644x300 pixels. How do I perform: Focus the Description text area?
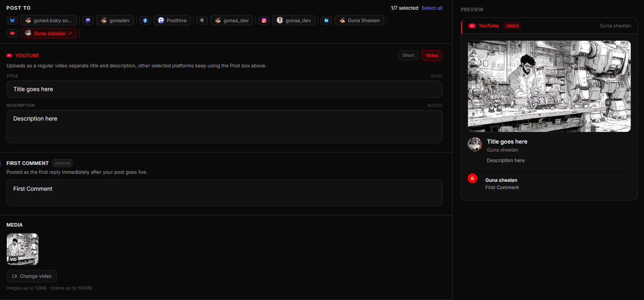click(224, 127)
